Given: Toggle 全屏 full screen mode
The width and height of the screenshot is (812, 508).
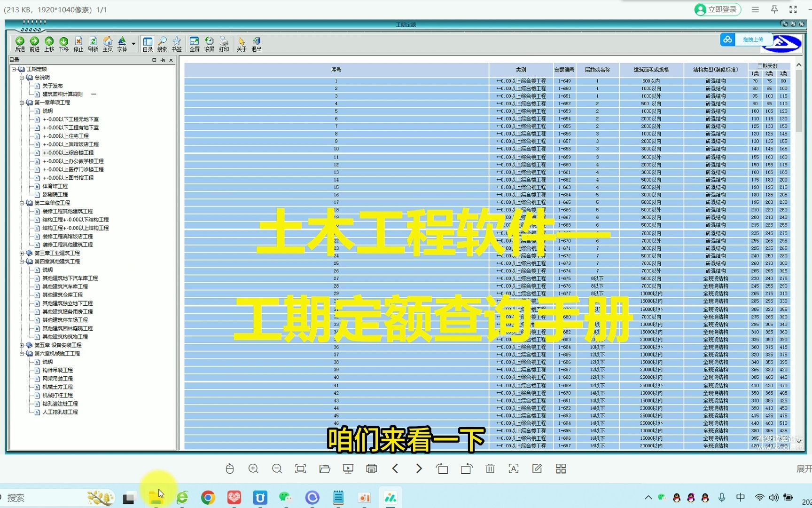Looking at the screenshot, I should tap(195, 44).
